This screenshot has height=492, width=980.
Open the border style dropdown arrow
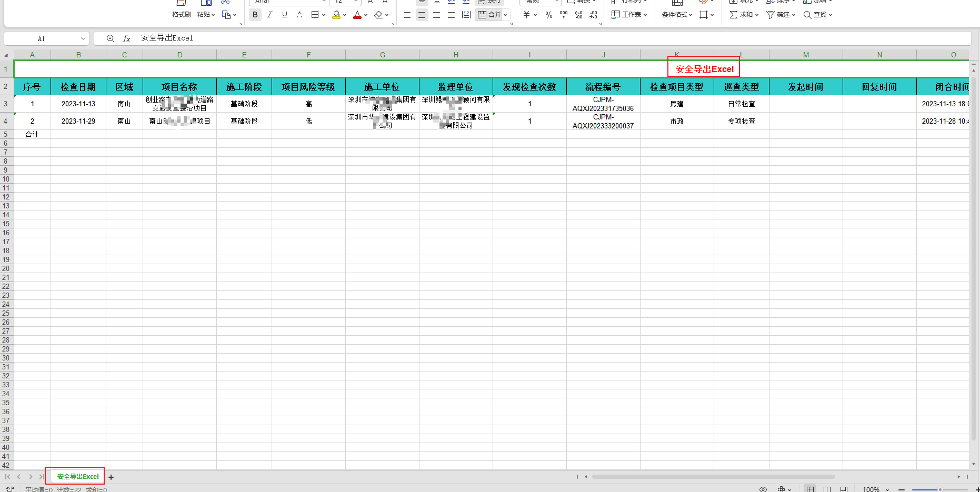click(323, 15)
